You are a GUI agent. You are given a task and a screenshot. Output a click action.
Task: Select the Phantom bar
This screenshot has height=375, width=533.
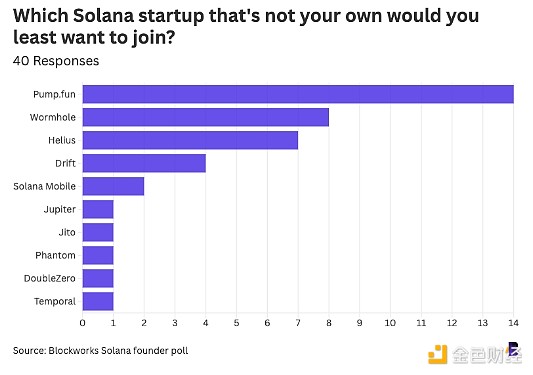98,255
